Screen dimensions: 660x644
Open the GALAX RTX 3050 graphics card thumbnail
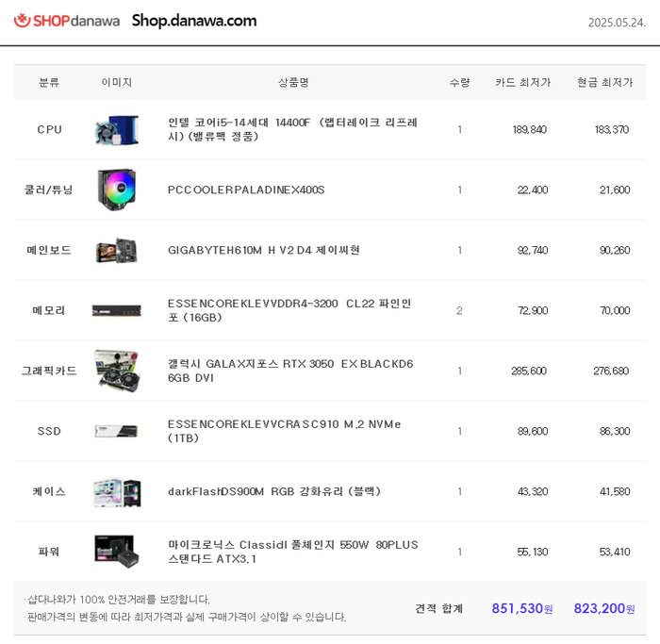[117, 371]
